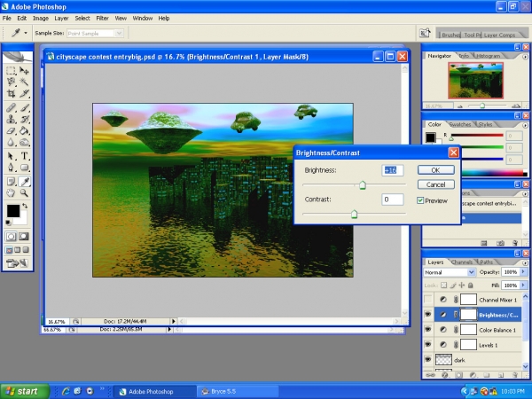The width and height of the screenshot is (532, 399).
Task: Toggle lock all padlock icon
Action: [x=470, y=286]
